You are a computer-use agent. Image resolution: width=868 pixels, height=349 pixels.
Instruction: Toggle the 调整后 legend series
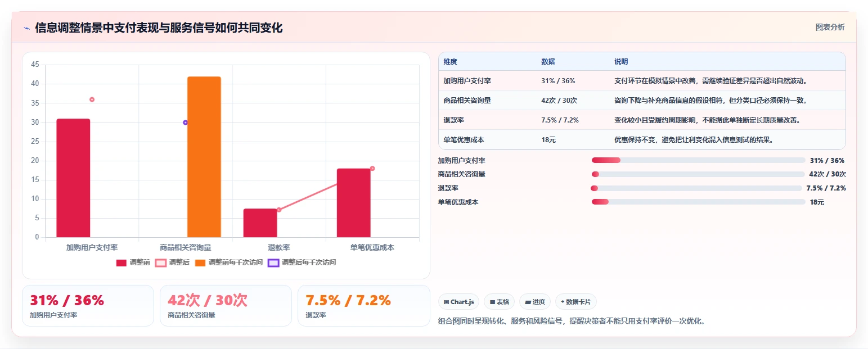coord(173,262)
